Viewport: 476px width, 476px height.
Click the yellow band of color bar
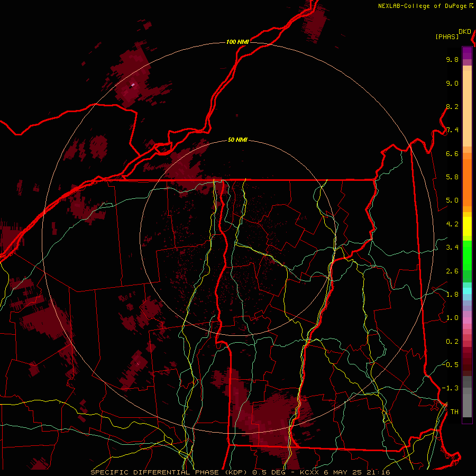(467, 226)
